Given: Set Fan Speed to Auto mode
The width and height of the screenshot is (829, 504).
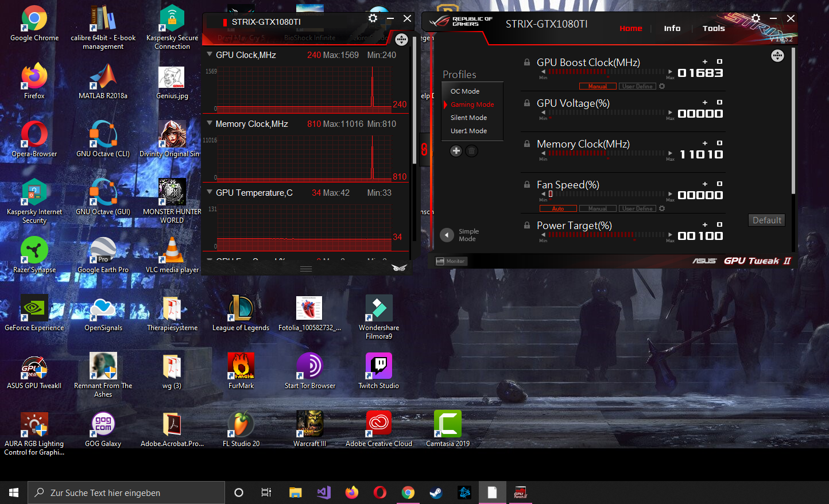Looking at the screenshot, I should [558, 208].
